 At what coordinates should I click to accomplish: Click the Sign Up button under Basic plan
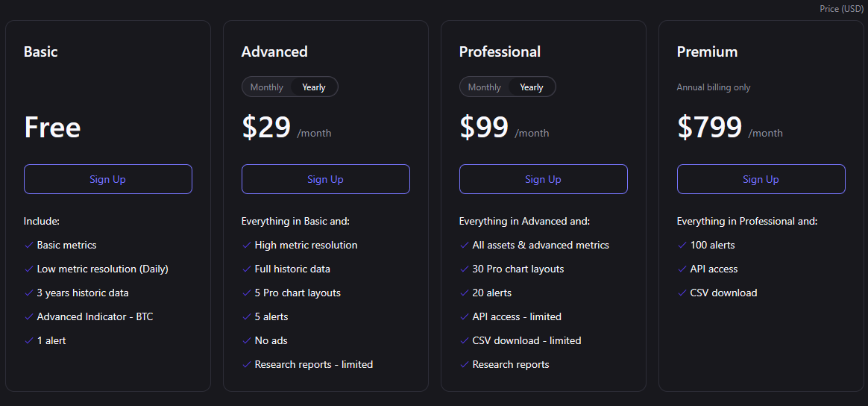pos(107,179)
